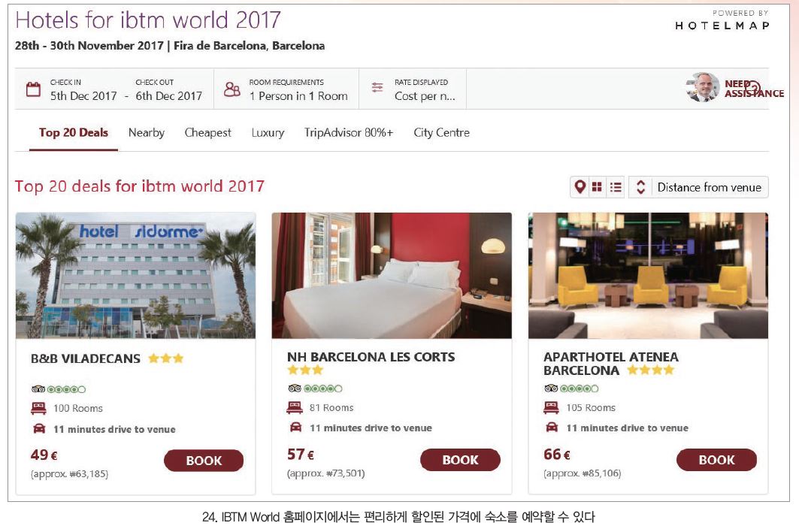The height and width of the screenshot is (532, 799).
Task: Click TripAdvisor rating for NH Barcelona Les Corts
Action: coord(315,388)
